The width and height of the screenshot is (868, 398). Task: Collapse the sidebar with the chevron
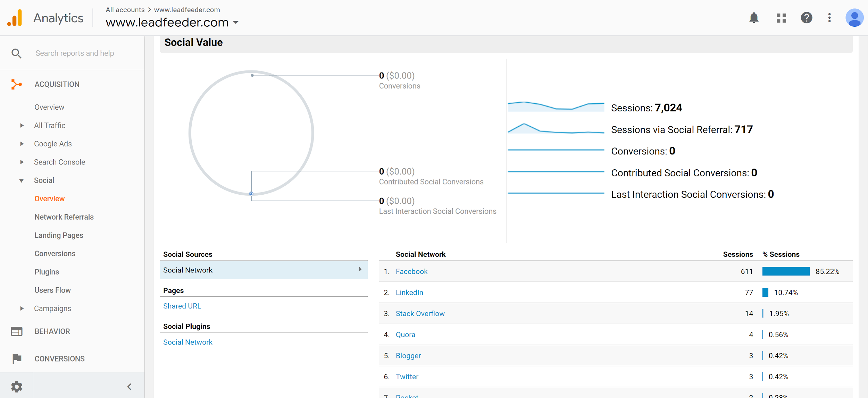coord(129,387)
